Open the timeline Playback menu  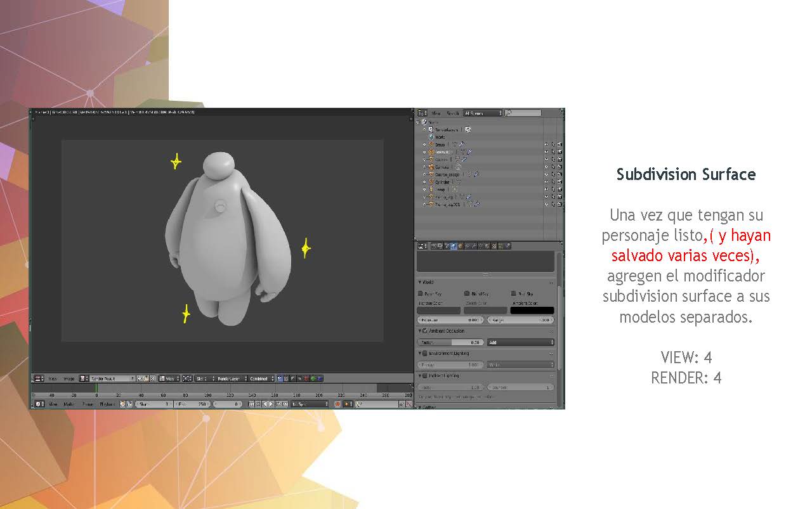[x=107, y=404]
